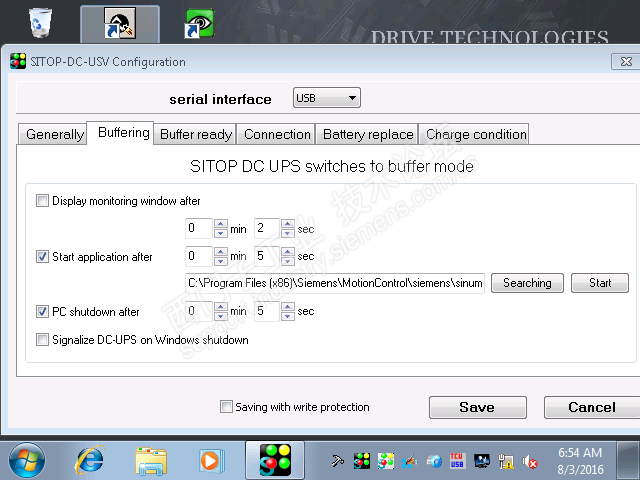
Task: Click the disc drive tray icon
Action: click(434, 461)
